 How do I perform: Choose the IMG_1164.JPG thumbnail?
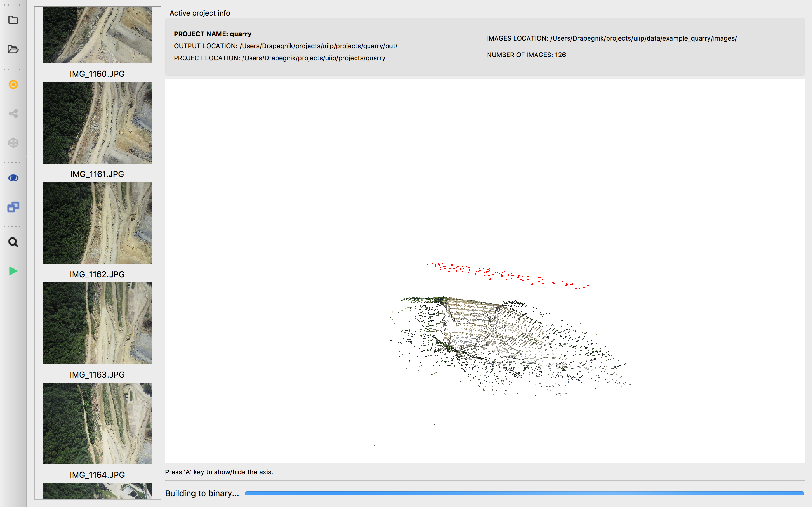(x=97, y=424)
